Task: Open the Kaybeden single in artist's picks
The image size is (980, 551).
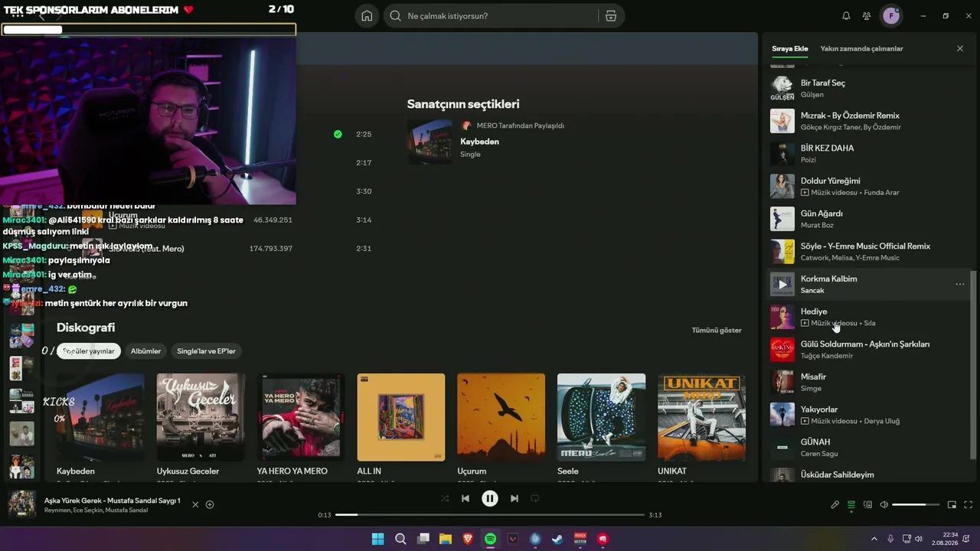Action: (479, 142)
